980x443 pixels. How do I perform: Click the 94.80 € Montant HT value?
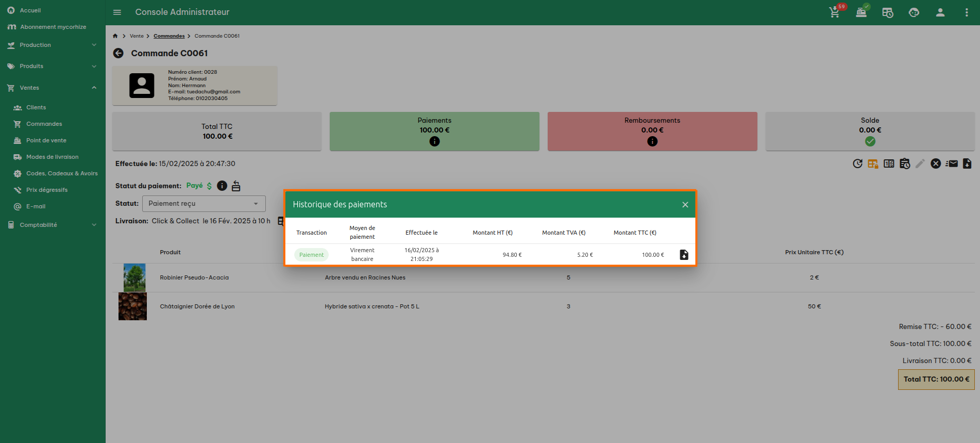(512, 255)
